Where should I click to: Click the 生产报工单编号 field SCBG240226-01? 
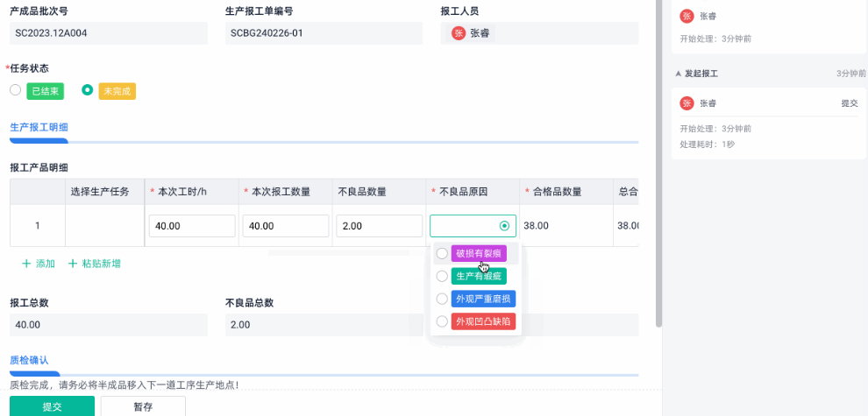324,33
